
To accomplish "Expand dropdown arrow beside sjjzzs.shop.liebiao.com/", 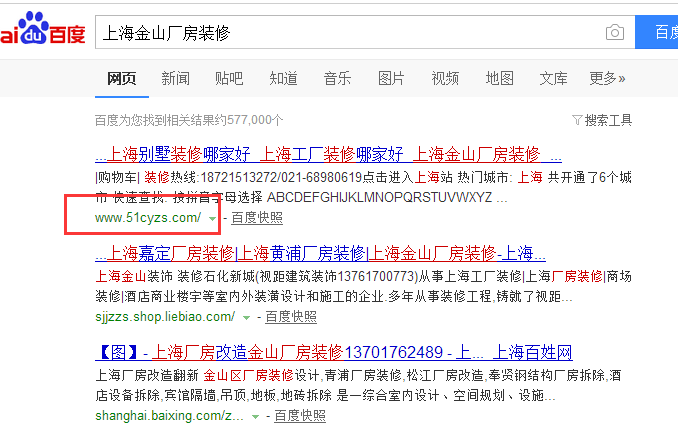I will click(246, 318).
